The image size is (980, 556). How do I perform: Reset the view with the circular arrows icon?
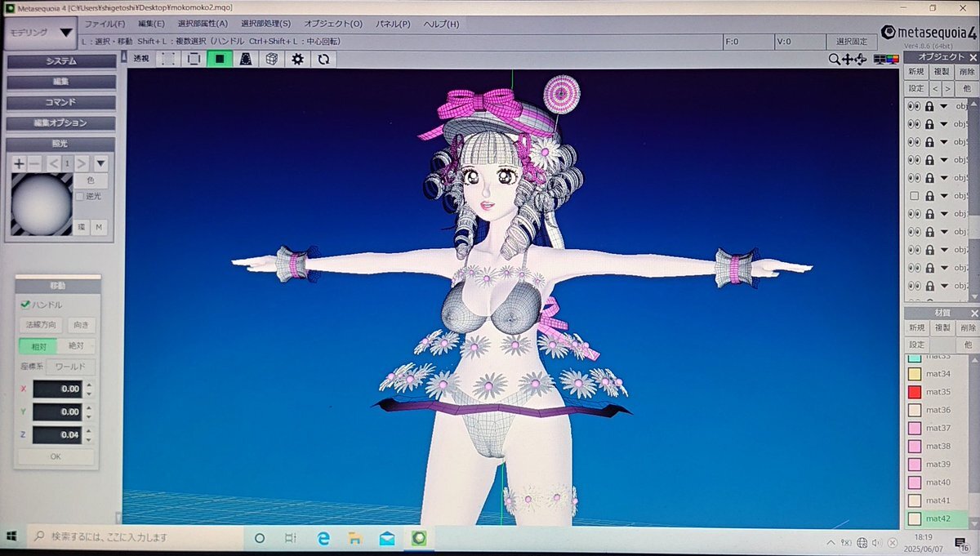coord(323,59)
